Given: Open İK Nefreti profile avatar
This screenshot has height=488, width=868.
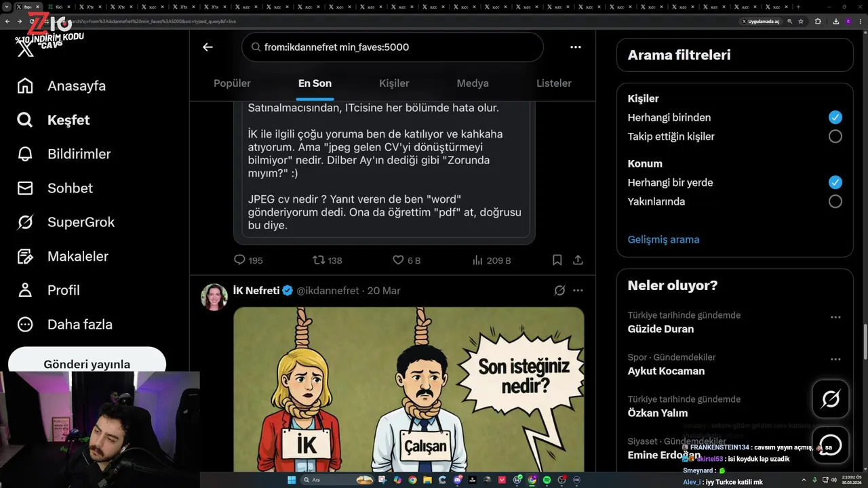Looking at the screenshot, I should click(x=214, y=297).
